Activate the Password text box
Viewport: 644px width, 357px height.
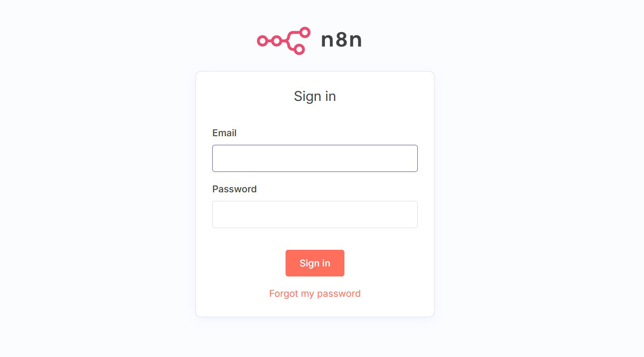coord(315,214)
